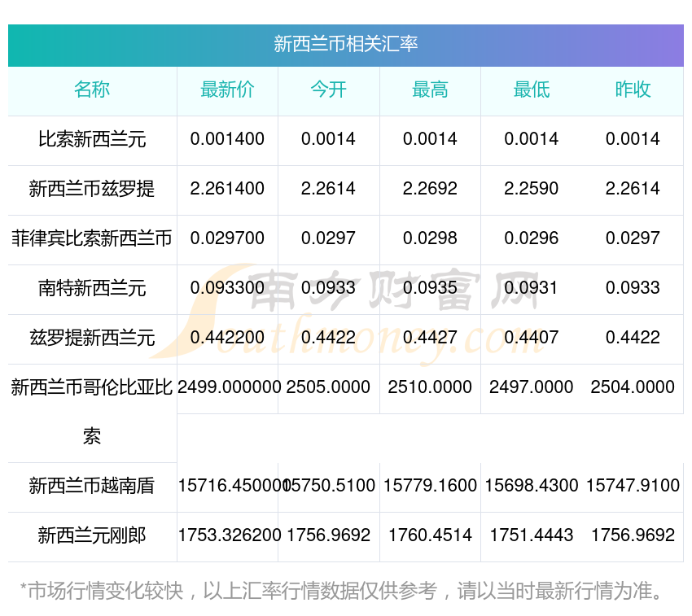This screenshot has width=692, height=616.
Task: Select latest price 2499.000000
Action: pyautogui.click(x=230, y=387)
